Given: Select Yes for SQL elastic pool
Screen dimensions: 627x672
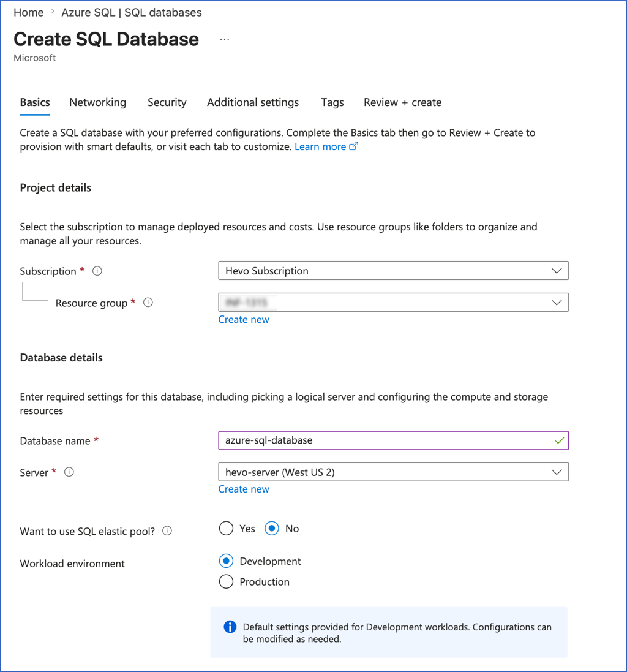Looking at the screenshot, I should click(226, 529).
